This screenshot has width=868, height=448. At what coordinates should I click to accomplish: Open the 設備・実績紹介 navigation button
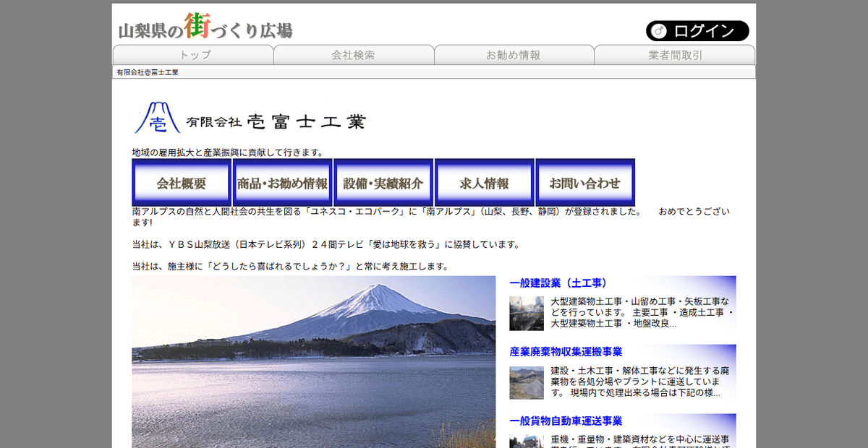tap(383, 182)
